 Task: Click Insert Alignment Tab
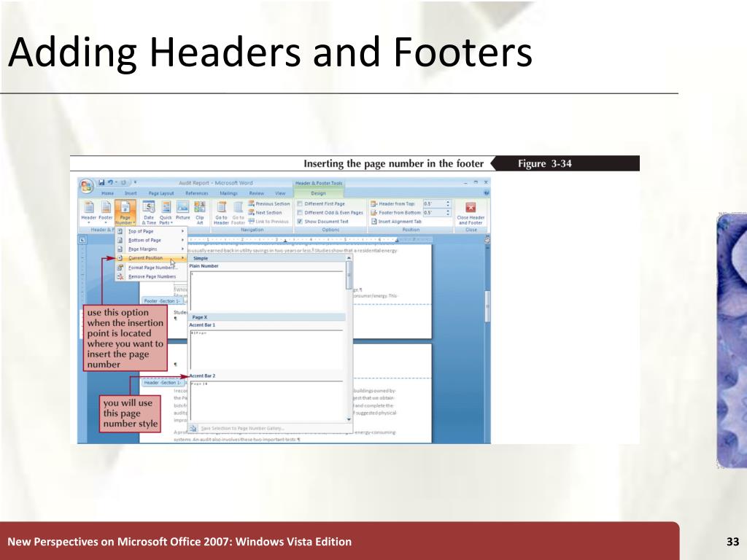tap(396, 222)
